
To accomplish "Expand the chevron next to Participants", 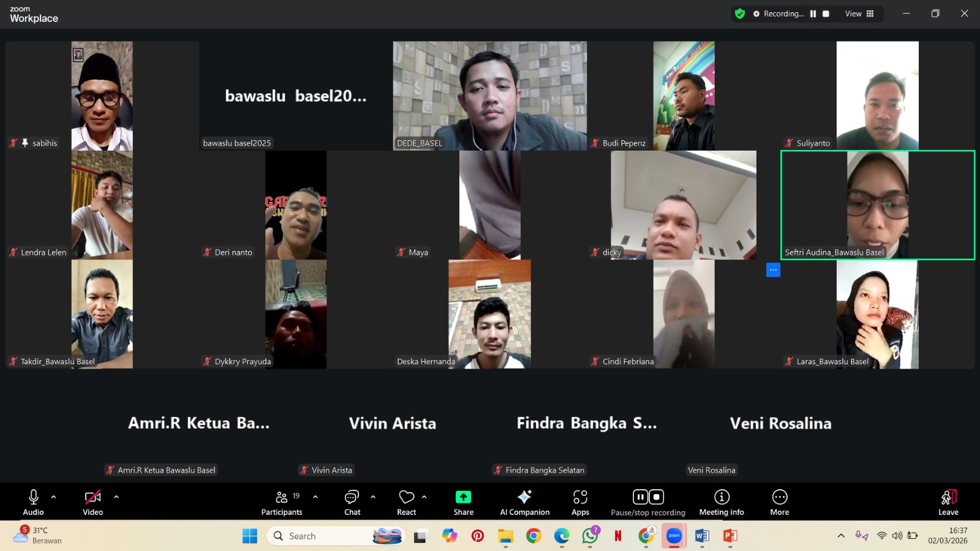I will [x=315, y=497].
